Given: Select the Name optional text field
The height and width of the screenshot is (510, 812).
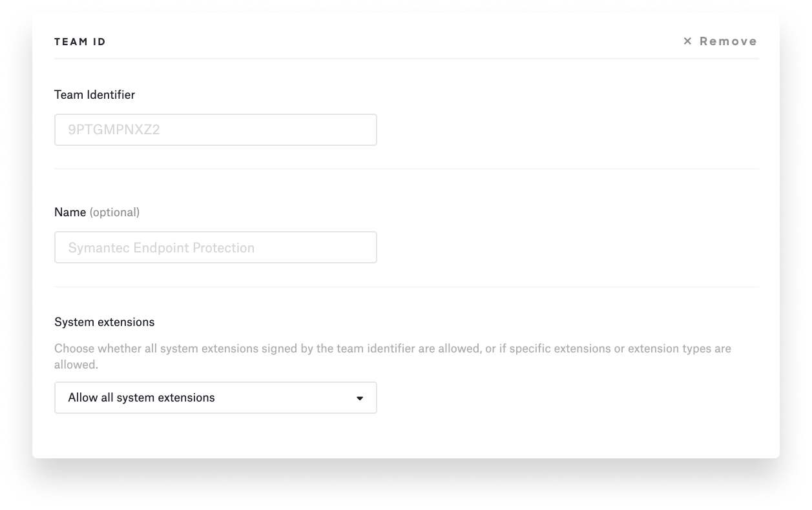Looking at the screenshot, I should (x=216, y=247).
